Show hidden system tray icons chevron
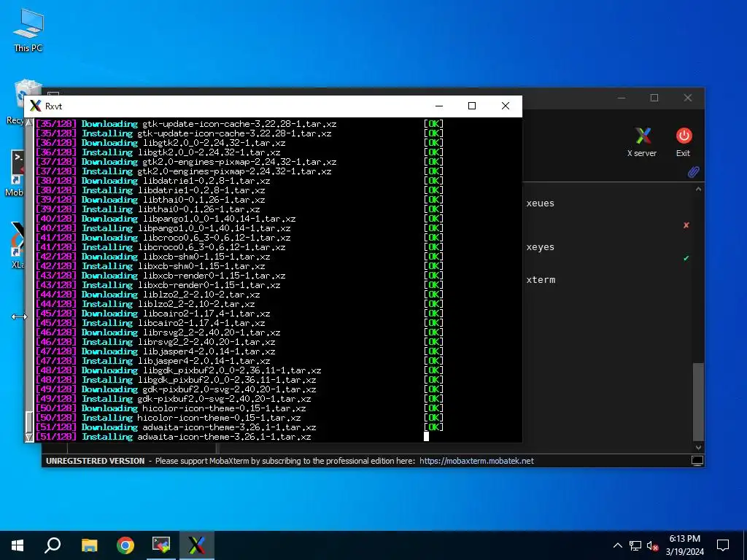The image size is (747, 560). pos(617,545)
